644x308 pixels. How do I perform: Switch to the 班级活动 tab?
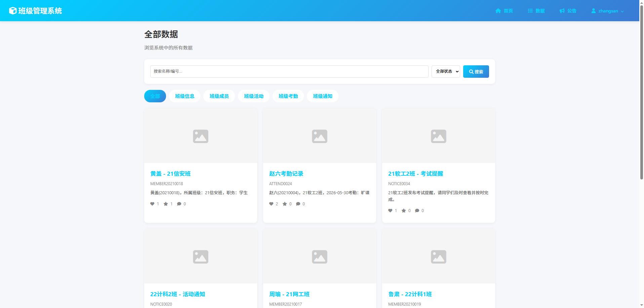(x=254, y=96)
